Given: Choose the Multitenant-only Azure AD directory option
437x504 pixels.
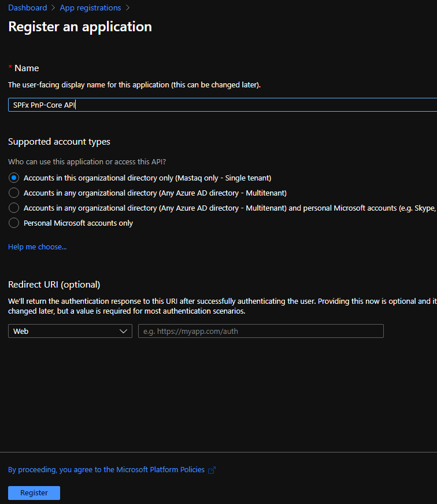Looking at the screenshot, I should [x=13, y=193].
